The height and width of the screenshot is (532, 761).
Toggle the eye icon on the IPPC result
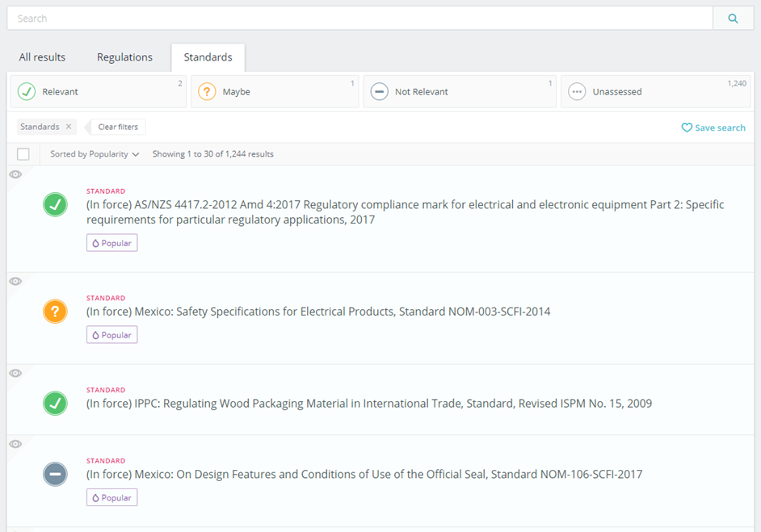pyautogui.click(x=15, y=373)
